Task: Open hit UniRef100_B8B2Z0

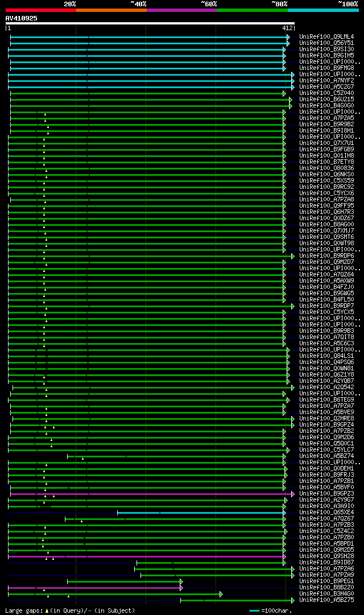Action: [326, 588]
